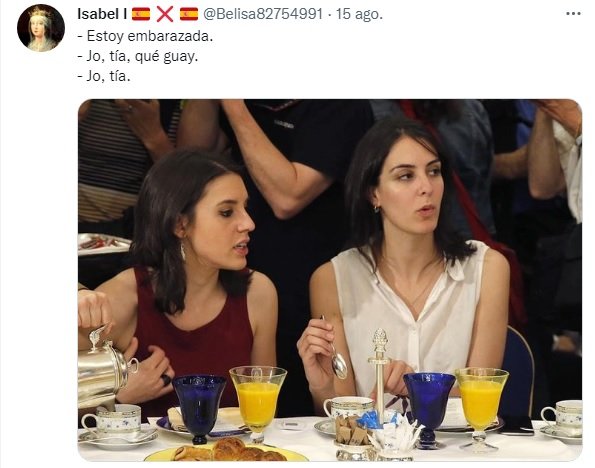Open the tweet permalink dated 15 ago.
Viewport: 595px width, 468px height.
pyautogui.click(x=359, y=14)
